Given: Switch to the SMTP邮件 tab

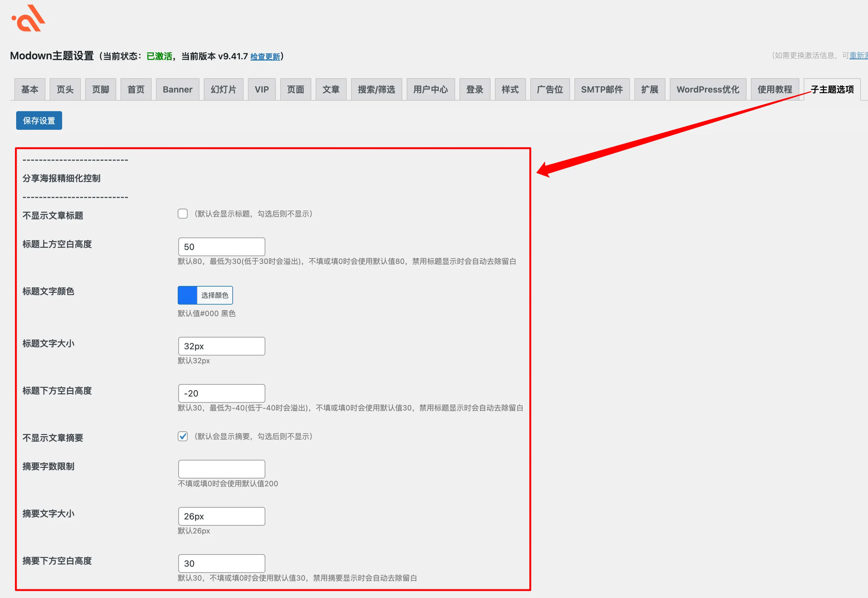Looking at the screenshot, I should point(602,89).
